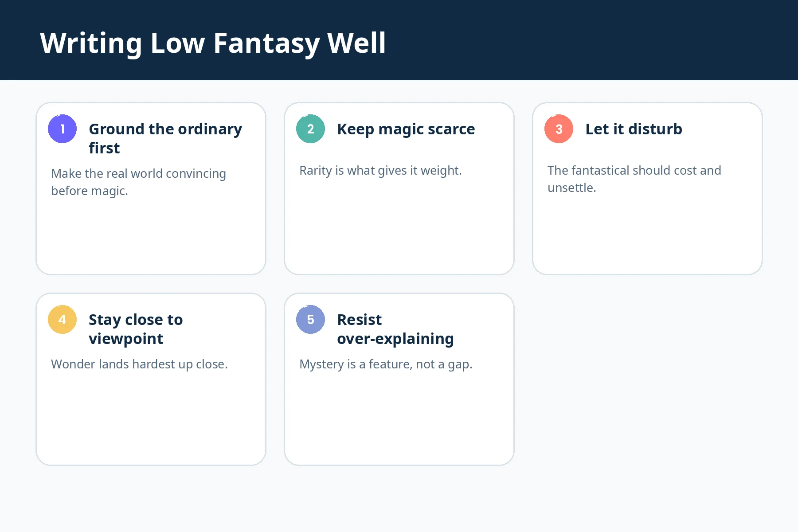Click 'The fantastical should cost' description
This screenshot has width=798, height=532.
pyautogui.click(x=634, y=179)
